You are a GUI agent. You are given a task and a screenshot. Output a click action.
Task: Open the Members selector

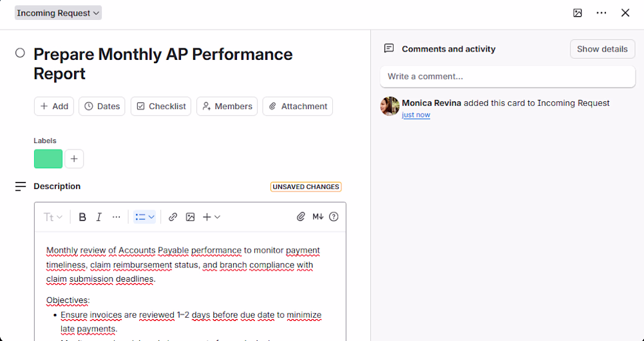tap(227, 106)
